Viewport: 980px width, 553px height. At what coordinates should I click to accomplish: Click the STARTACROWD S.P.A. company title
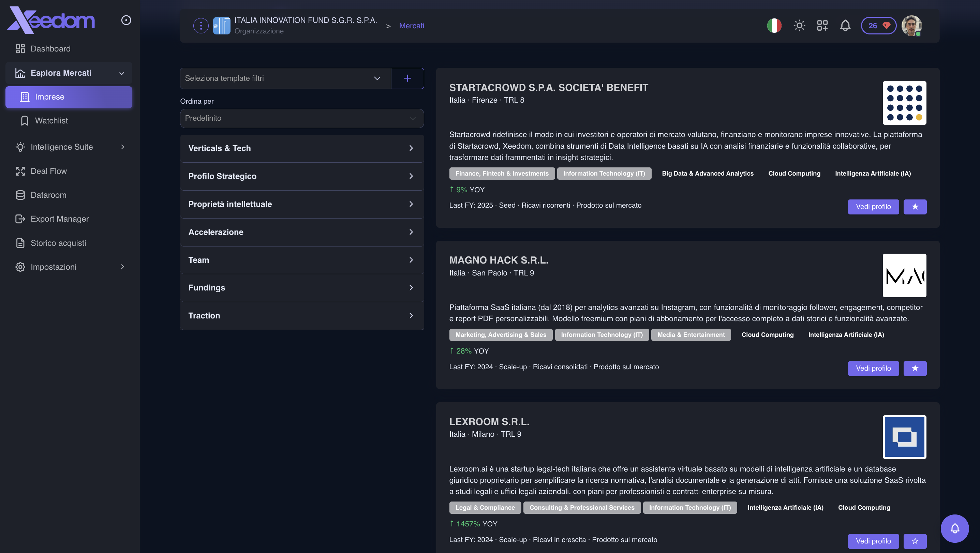pyautogui.click(x=549, y=88)
